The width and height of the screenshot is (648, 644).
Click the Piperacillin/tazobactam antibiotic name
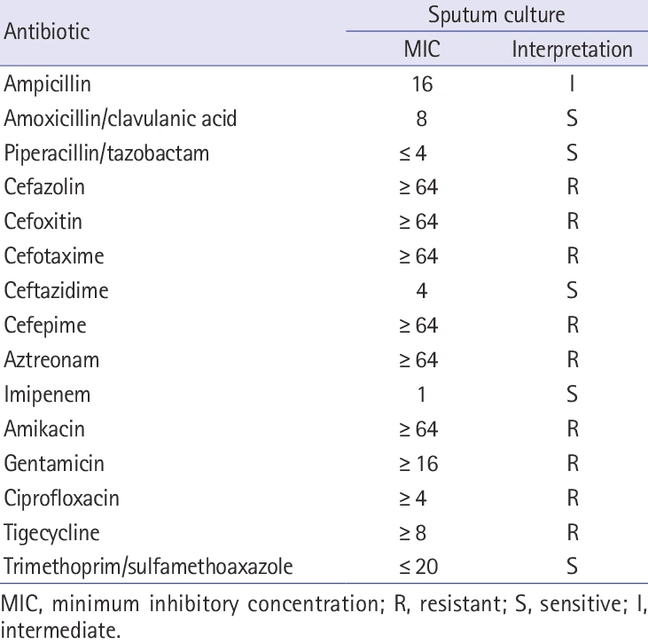[106, 153]
